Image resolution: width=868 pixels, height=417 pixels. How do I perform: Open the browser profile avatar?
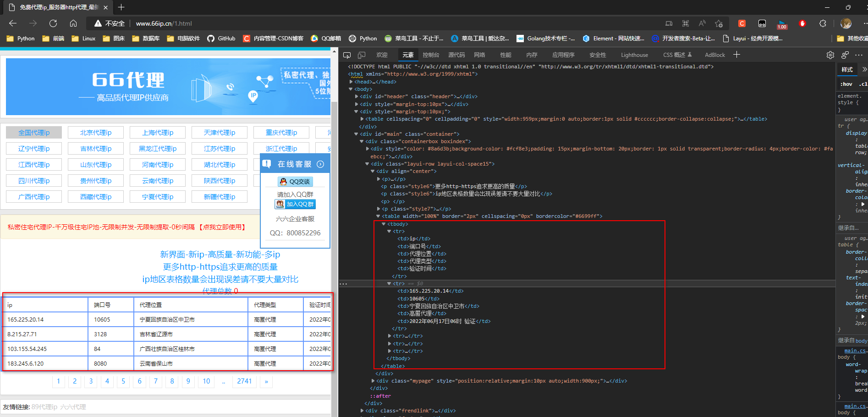click(x=846, y=23)
